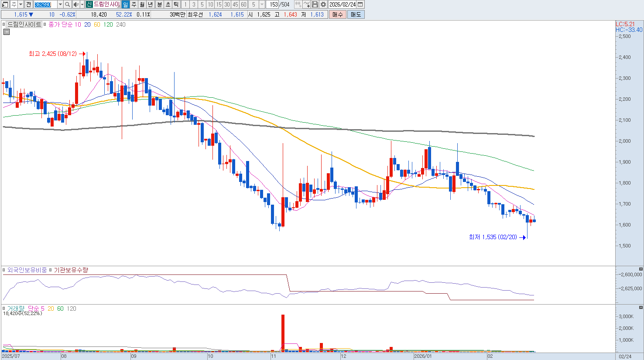Screen dimensions: 644x360
Task: Click the magnifier stock search icon
Action: point(68,4)
